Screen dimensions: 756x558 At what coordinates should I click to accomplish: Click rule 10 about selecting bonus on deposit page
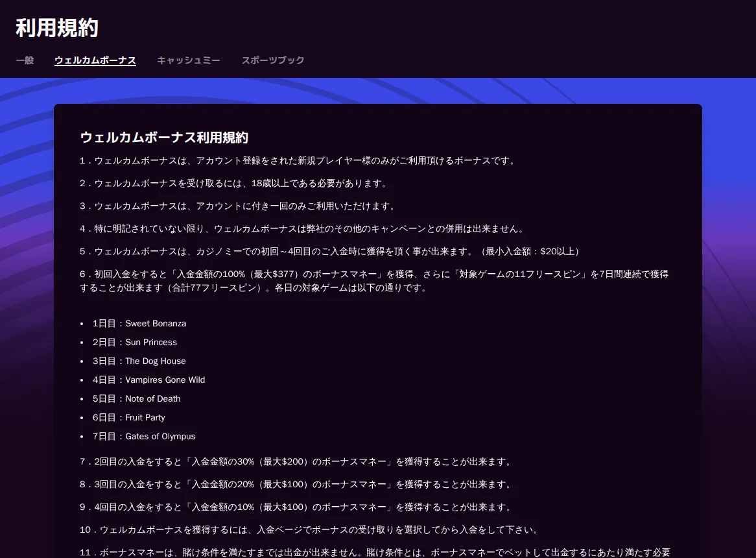310,529
